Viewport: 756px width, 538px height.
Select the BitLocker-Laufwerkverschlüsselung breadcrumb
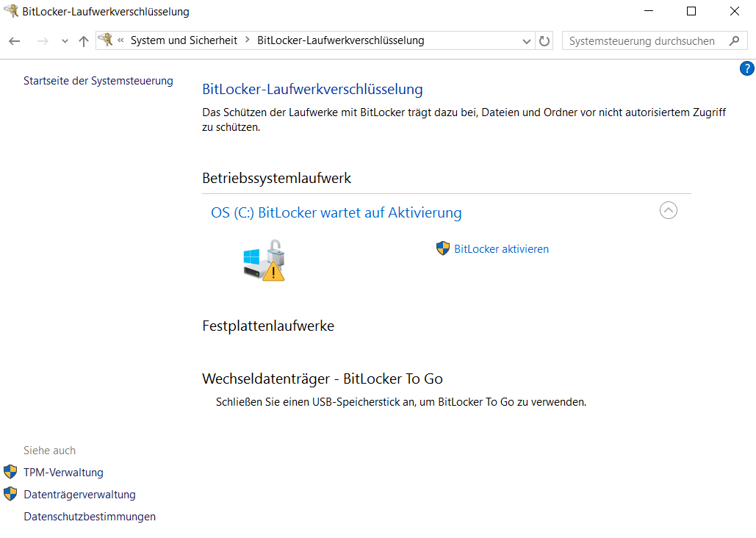pyautogui.click(x=340, y=40)
